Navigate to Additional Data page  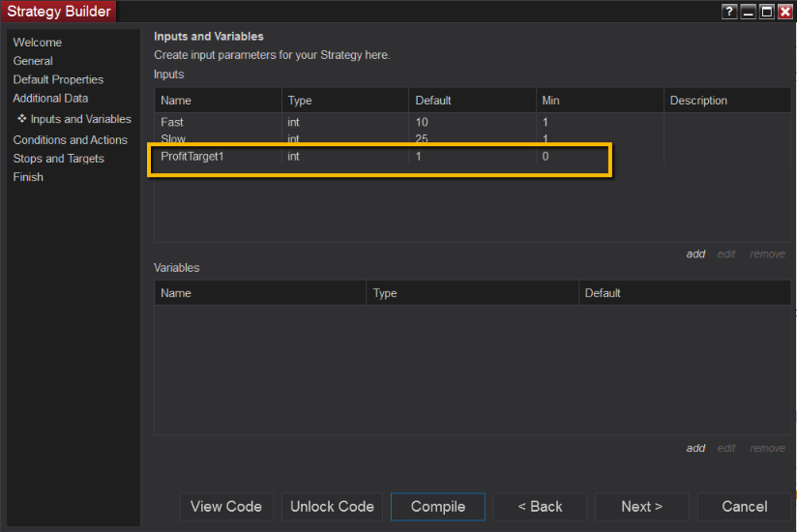(x=50, y=98)
